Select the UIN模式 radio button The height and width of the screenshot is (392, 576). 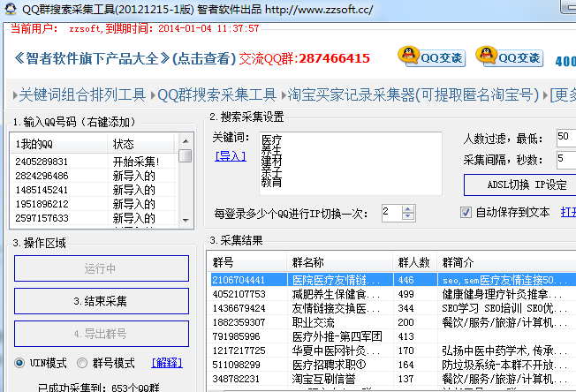(x=19, y=363)
